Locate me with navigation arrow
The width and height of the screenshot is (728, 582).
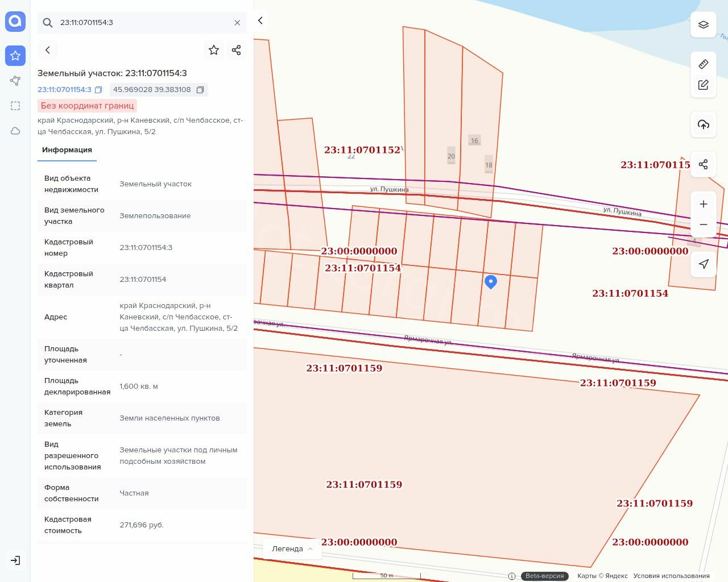(x=703, y=264)
